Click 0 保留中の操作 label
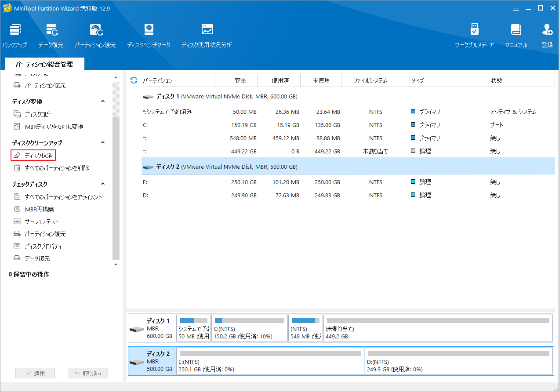 click(29, 274)
